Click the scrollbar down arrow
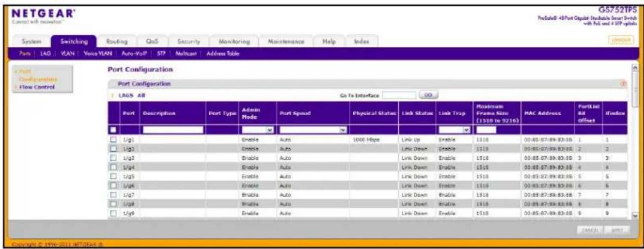644x249 pixels. click(x=636, y=215)
